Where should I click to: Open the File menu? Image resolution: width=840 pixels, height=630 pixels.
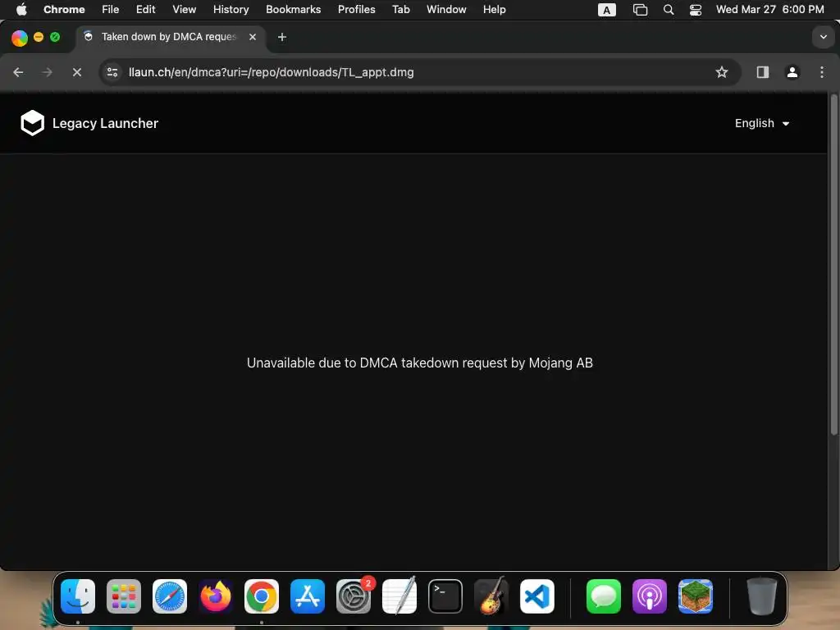coord(111,10)
